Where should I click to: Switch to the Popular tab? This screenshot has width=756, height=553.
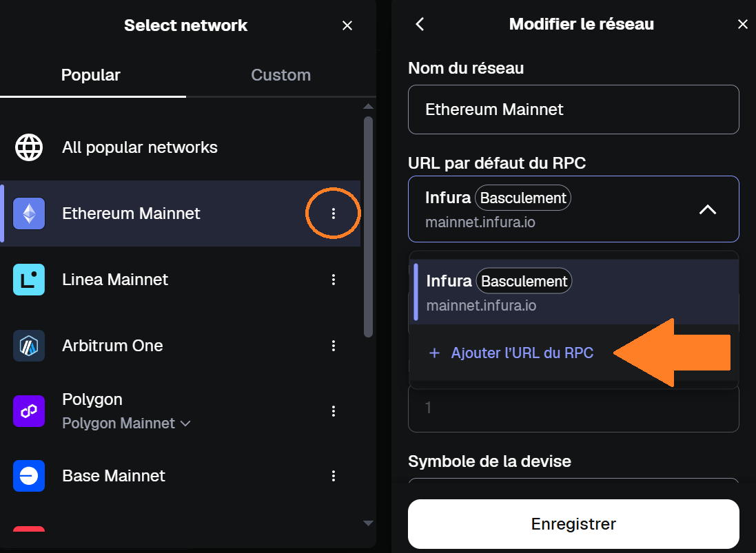(x=90, y=75)
